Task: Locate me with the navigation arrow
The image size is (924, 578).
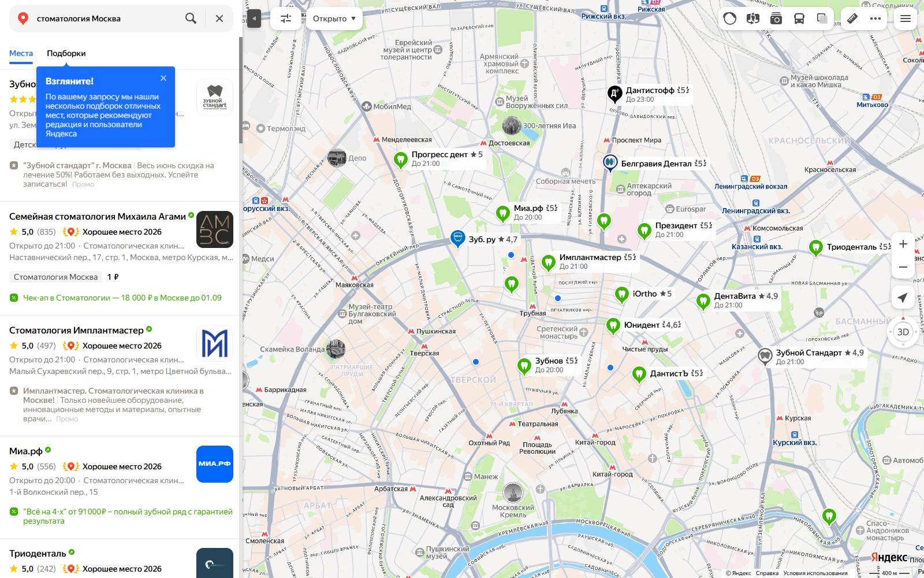Action: (x=903, y=298)
